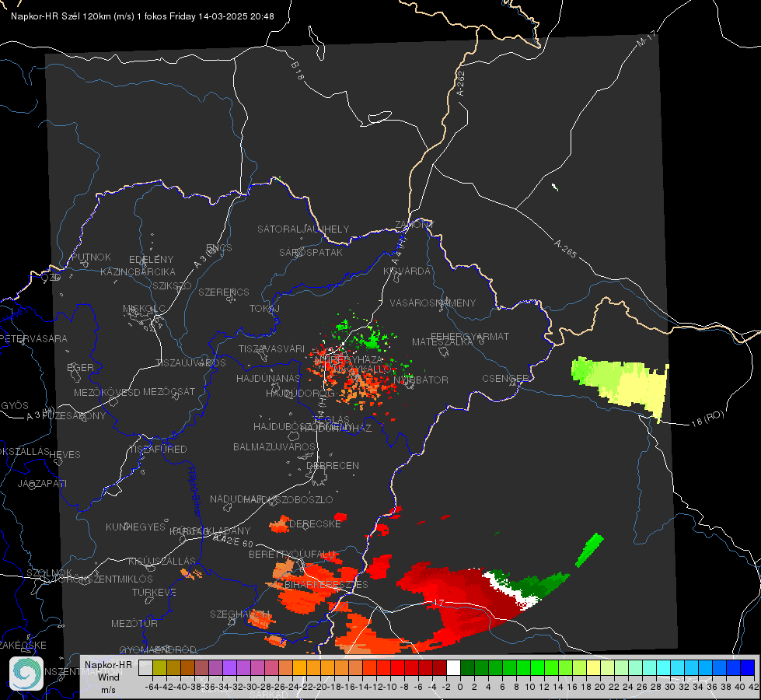Screen dimensions: 761x700
Task: Click the JÁSZAPÁTI city label
Action: point(42,483)
